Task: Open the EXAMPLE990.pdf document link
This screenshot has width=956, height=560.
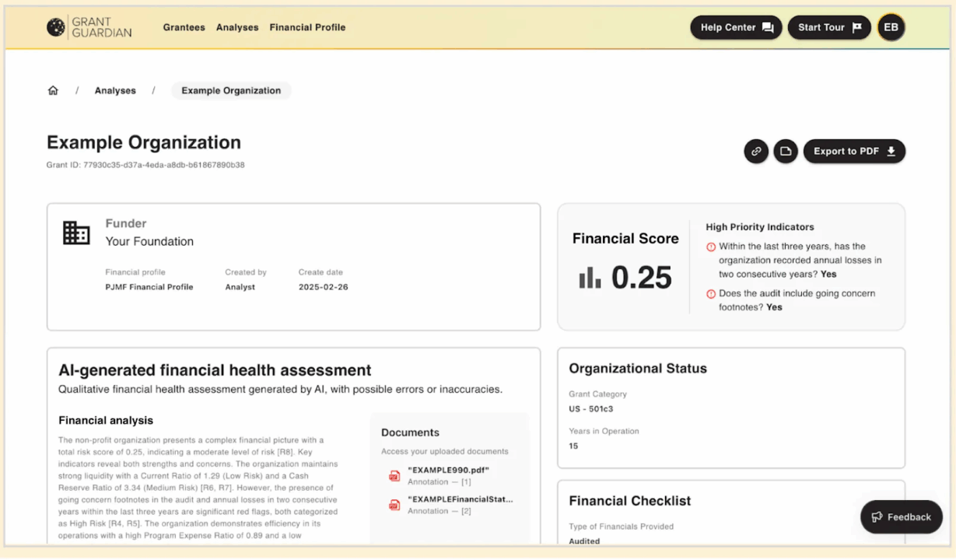Action: pyautogui.click(x=449, y=471)
